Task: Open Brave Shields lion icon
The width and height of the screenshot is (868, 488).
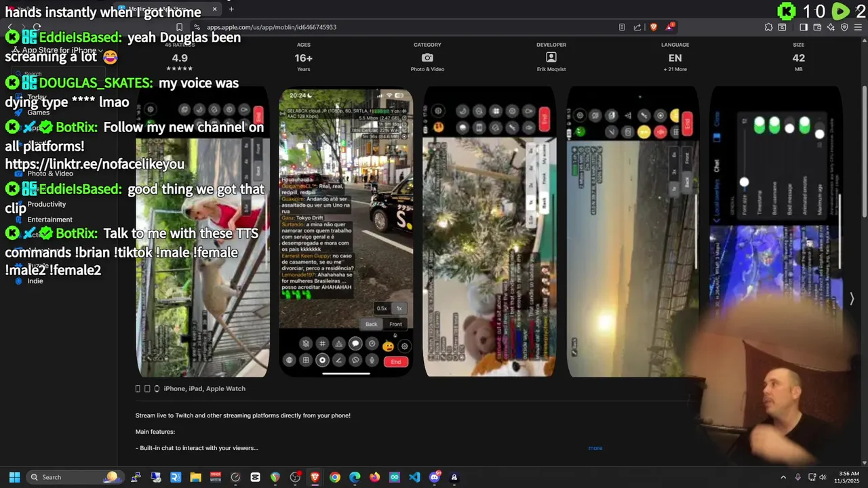Action: point(654,27)
